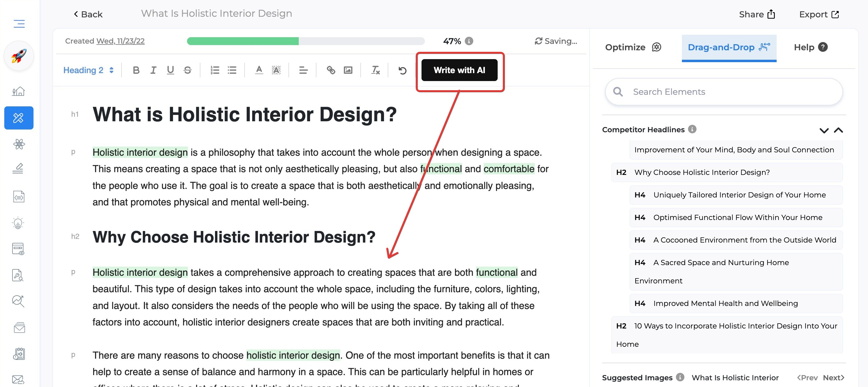Clear text formatting
The width and height of the screenshot is (868, 387).
pyautogui.click(x=375, y=70)
